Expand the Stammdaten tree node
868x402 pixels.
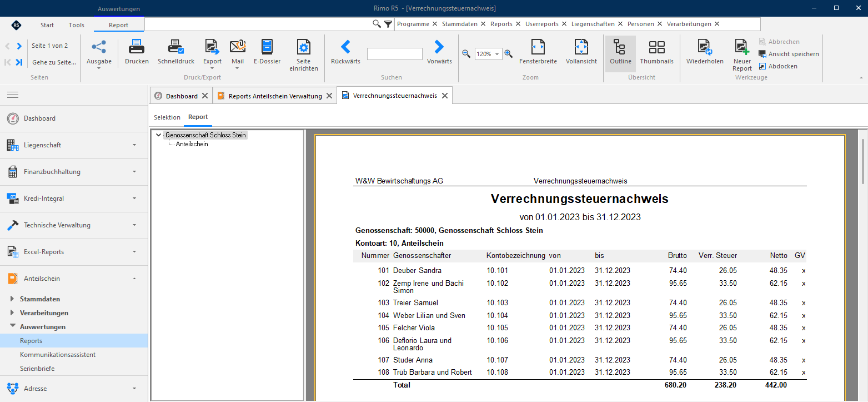pyautogui.click(x=13, y=299)
